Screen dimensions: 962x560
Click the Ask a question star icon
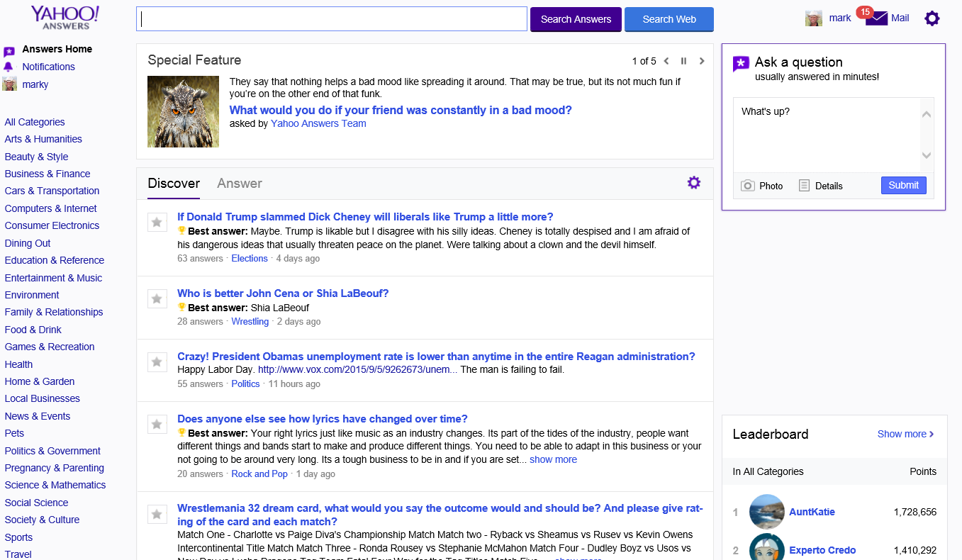pyautogui.click(x=741, y=65)
